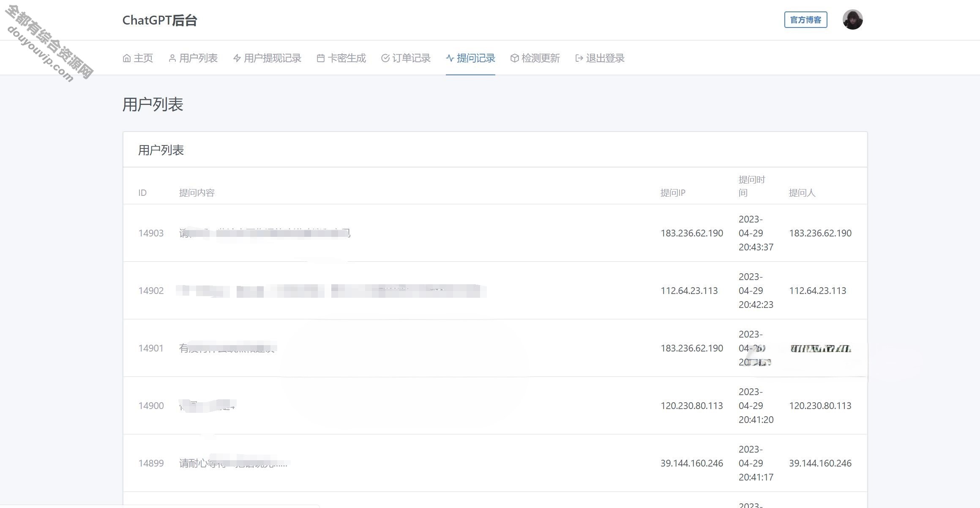Open the 卡密生成 tab

[x=341, y=58]
